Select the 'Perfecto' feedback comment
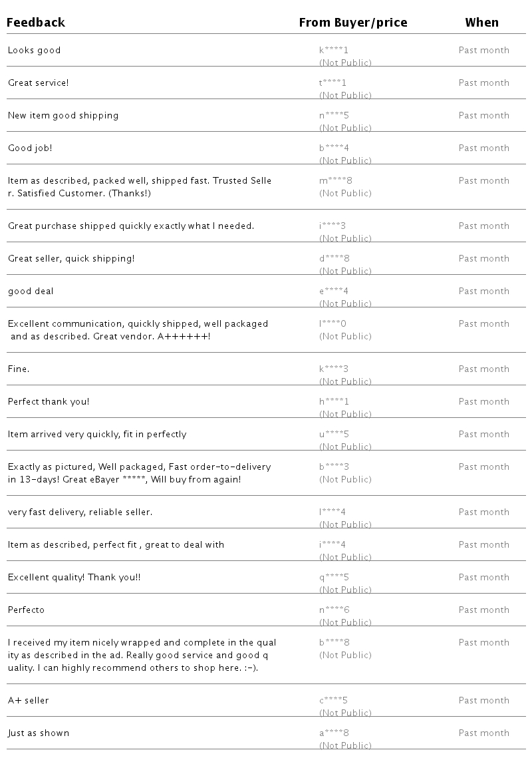 tap(26, 610)
